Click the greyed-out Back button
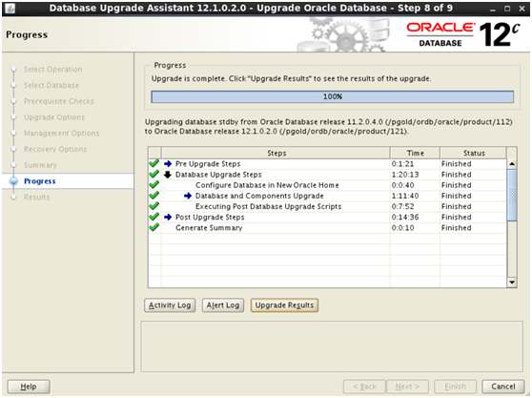The image size is (532, 398). coord(364,387)
